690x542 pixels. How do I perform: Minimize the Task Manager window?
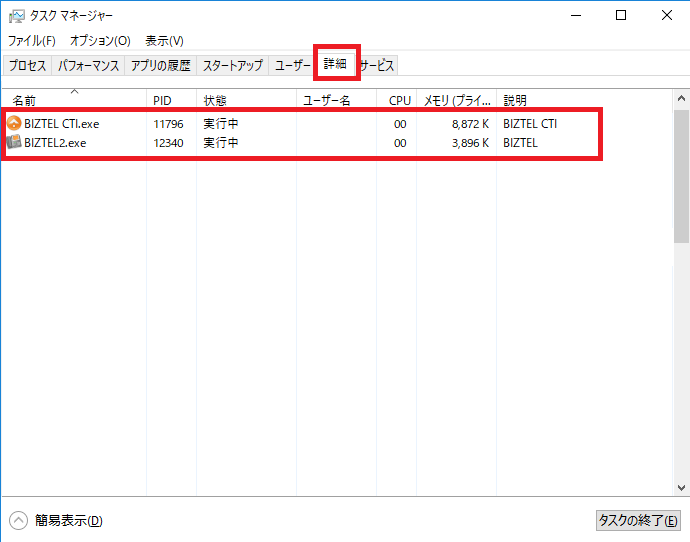click(x=576, y=15)
